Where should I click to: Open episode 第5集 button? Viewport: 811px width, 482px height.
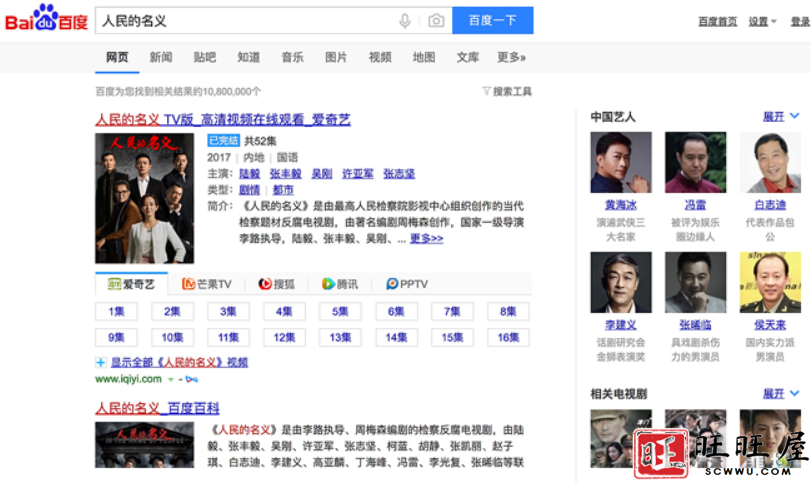pyautogui.click(x=340, y=312)
